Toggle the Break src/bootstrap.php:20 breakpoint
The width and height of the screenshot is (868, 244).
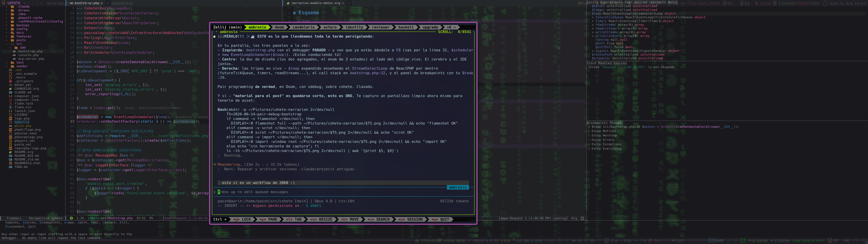589,127
